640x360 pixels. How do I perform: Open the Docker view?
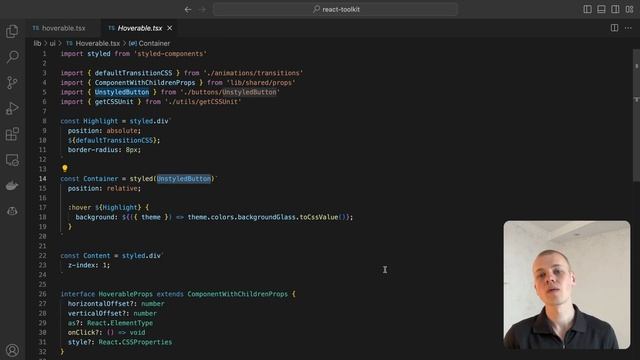[12, 186]
